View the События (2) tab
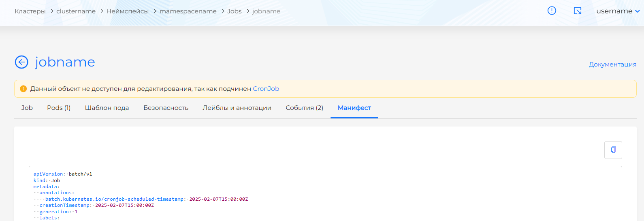644x221 pixels. pyautogui.click(x=304, y=108)
